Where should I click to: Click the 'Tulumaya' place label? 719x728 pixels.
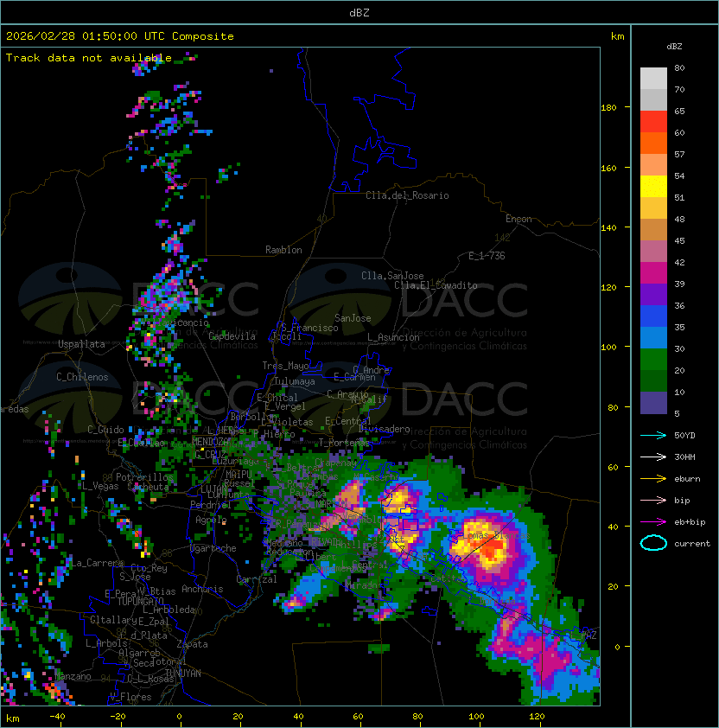tap(295, 381)
